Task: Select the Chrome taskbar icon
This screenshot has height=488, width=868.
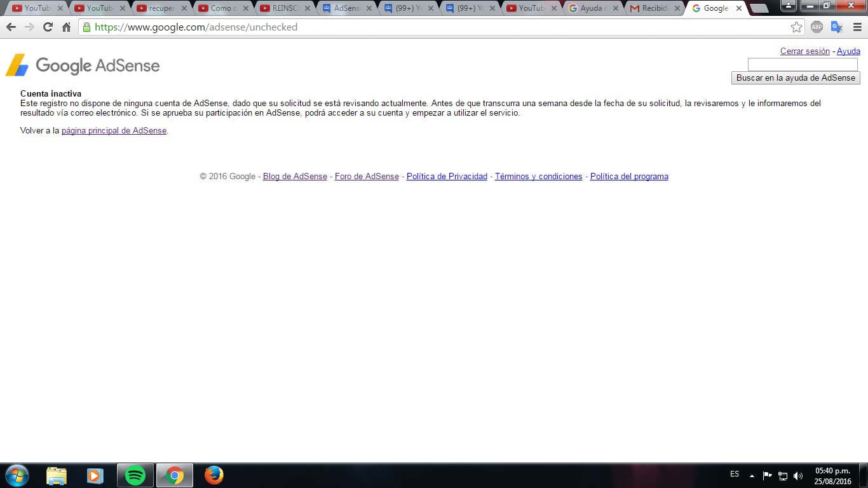Action: click(x=174, y=475)
